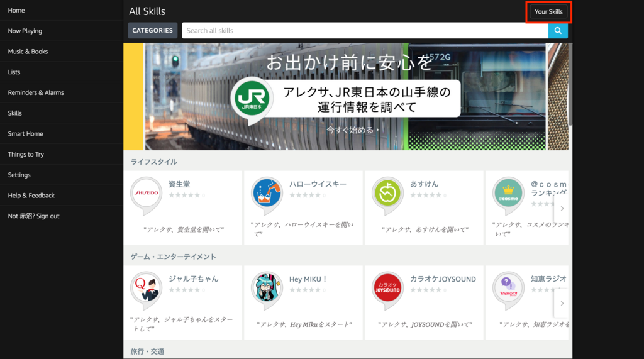Click 今すぐ始める link in banner
Viewport: 644px width, 359px height.
click(x=352, y=130)
